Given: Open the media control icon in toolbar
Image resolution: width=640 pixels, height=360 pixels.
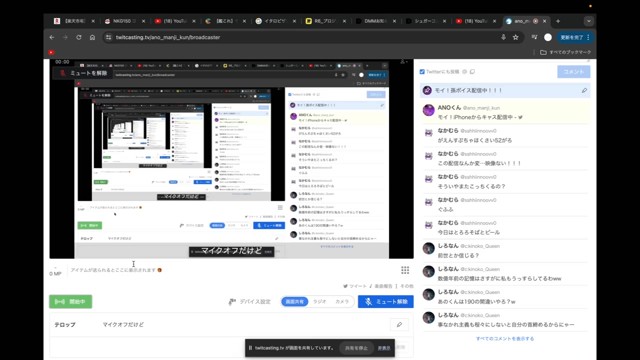Looking at the screenshot, I should click(x=534, y=37).
